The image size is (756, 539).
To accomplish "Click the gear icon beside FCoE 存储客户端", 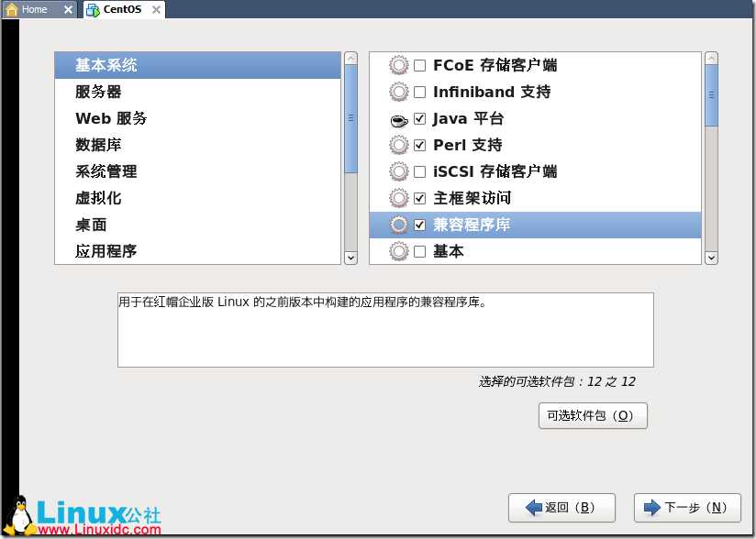I will coord(399,65).
